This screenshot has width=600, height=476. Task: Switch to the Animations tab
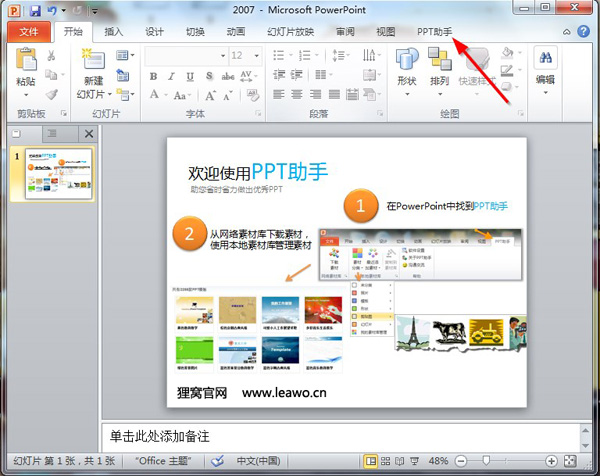point(236,31)
